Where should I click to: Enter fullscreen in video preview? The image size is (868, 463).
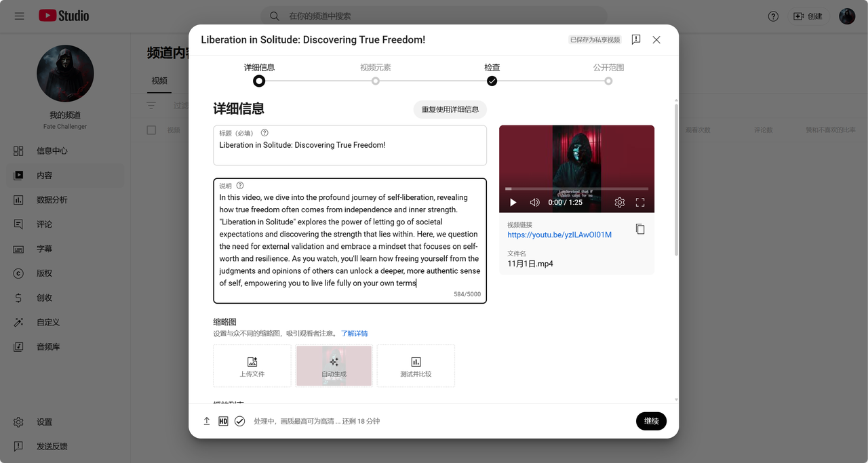pos(639,202)
